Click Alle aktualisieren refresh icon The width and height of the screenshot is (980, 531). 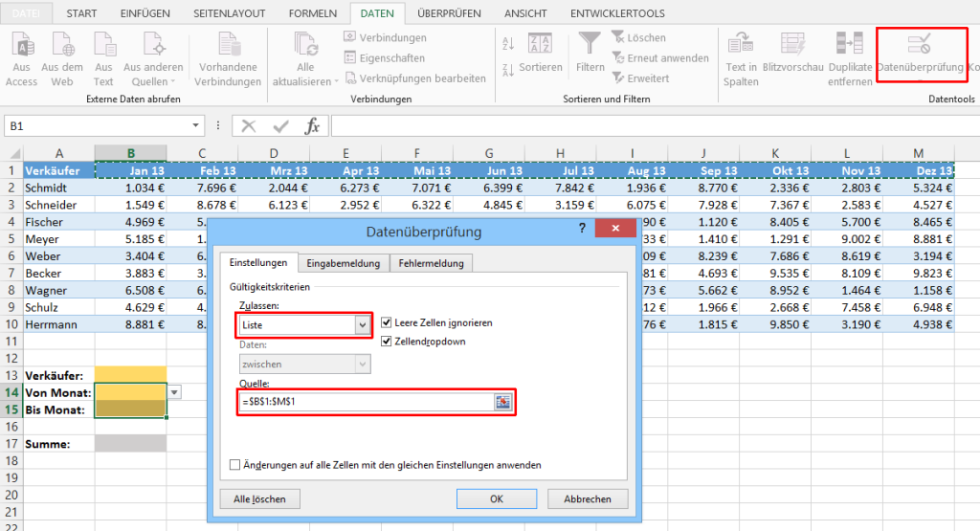(x=305, y=45)
